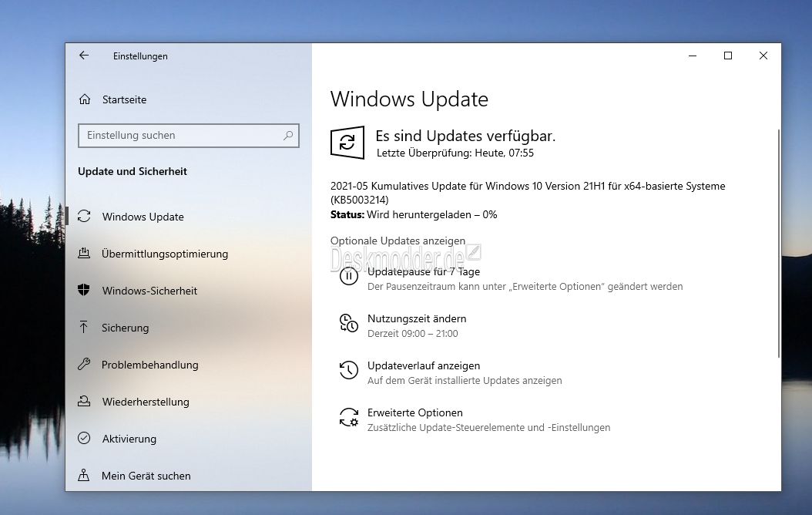Click the gear sync icon for Erweiterte Optionen
Viewport: 812px width, 515px height.
click(x=348, y=417)
